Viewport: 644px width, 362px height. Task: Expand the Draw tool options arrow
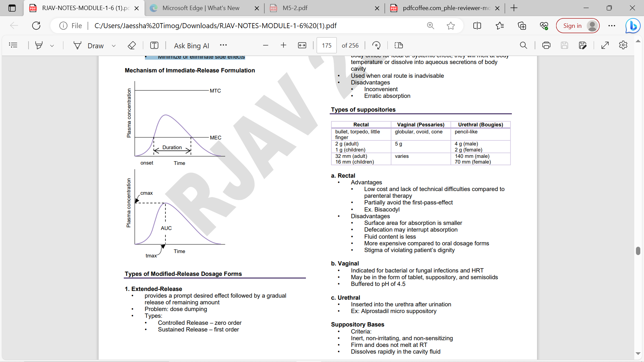point(114,46)
